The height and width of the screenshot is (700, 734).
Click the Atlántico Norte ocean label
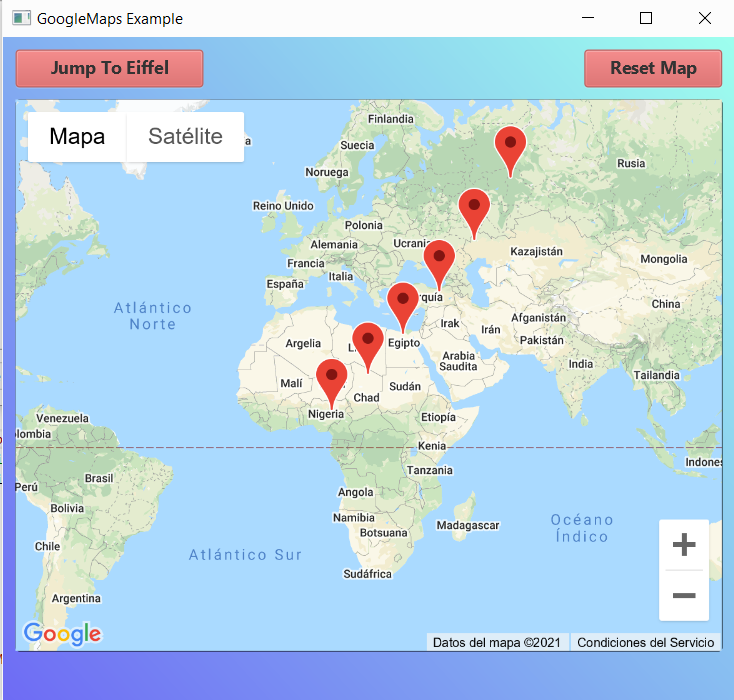click(x=153, y=316)
